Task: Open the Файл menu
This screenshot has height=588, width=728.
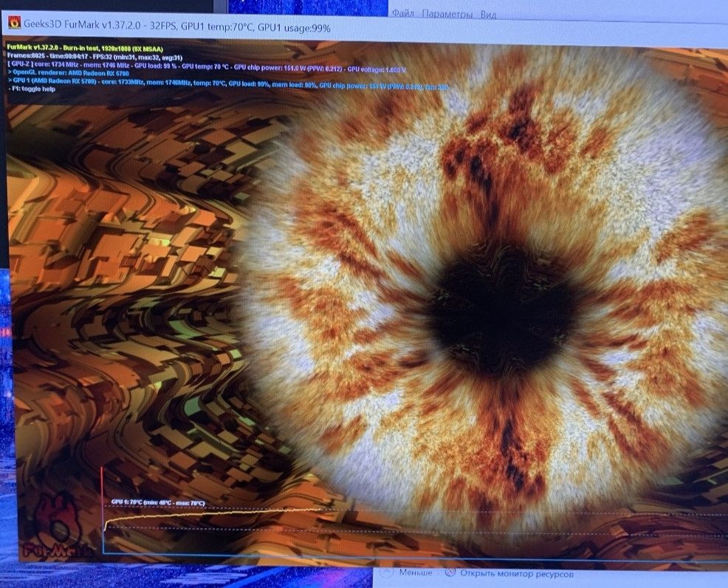Action: tap(402, 15)
